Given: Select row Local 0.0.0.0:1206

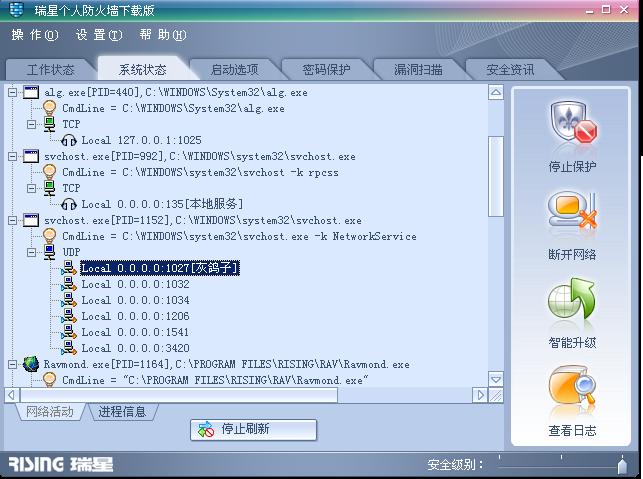Looking at the screenshot, I should 135,316.
